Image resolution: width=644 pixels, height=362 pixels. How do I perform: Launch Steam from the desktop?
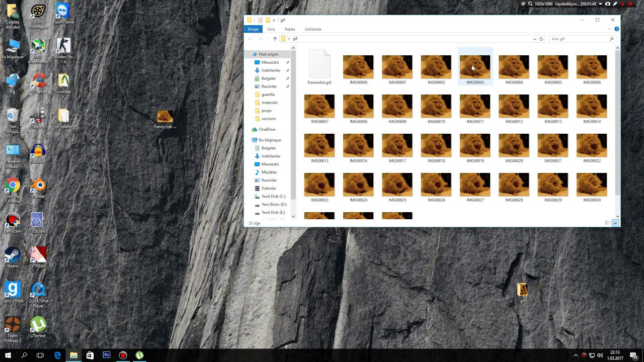pos(13,258)
